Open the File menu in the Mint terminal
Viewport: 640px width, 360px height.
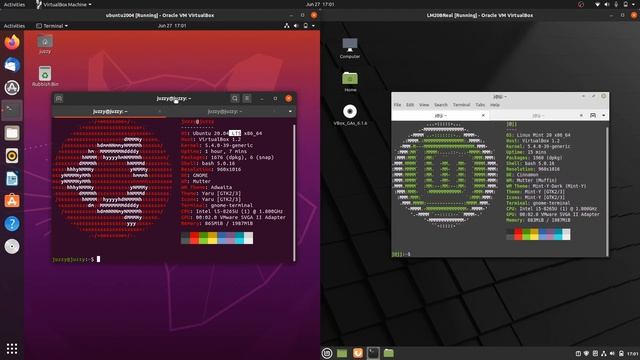tap(398, 105)
